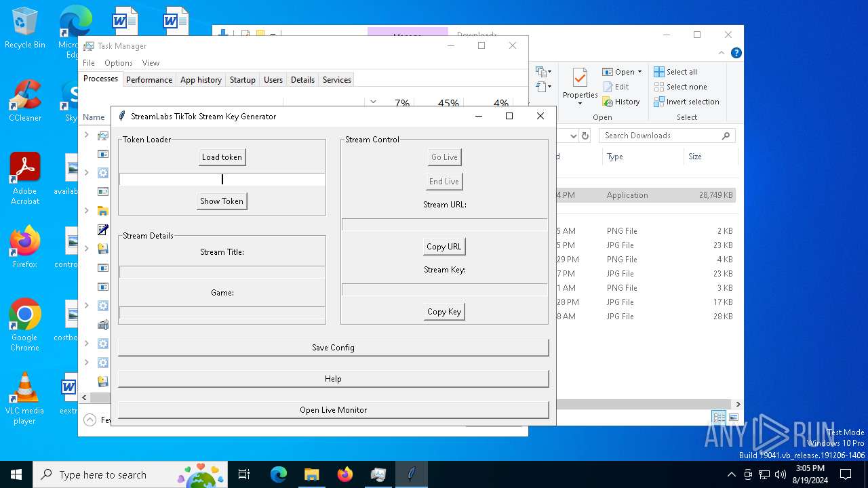Expand the first process row in Task Manager
The image size is (868, 488).
click(86, 135)
